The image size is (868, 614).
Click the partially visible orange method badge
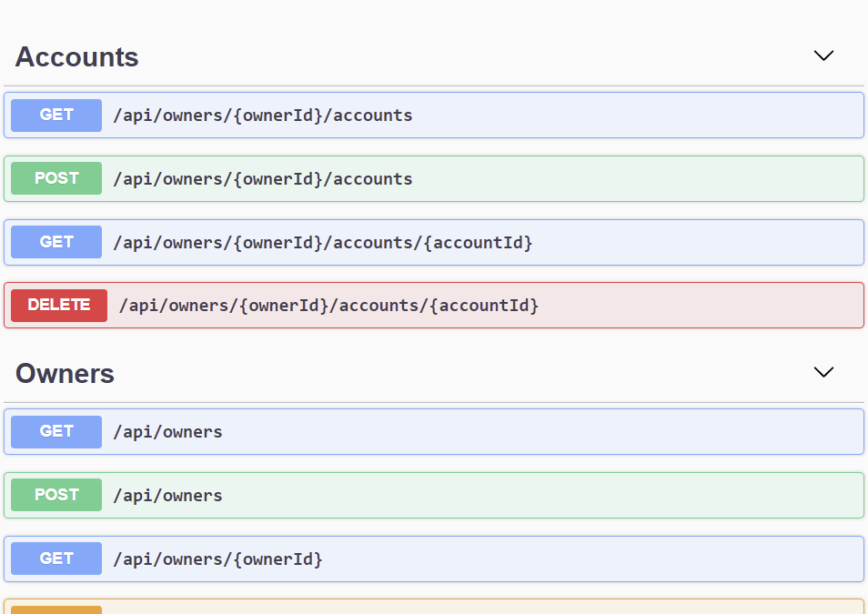coord(56,609)
